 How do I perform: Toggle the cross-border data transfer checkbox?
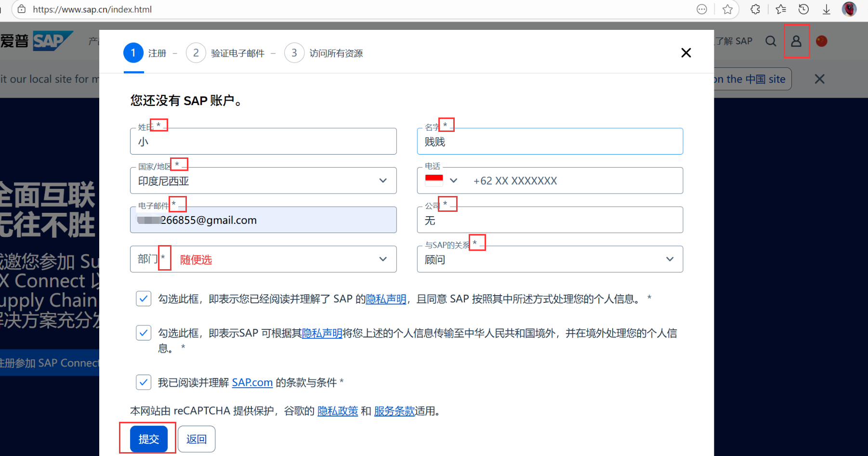pyautogui.click(x=144, y=333)
